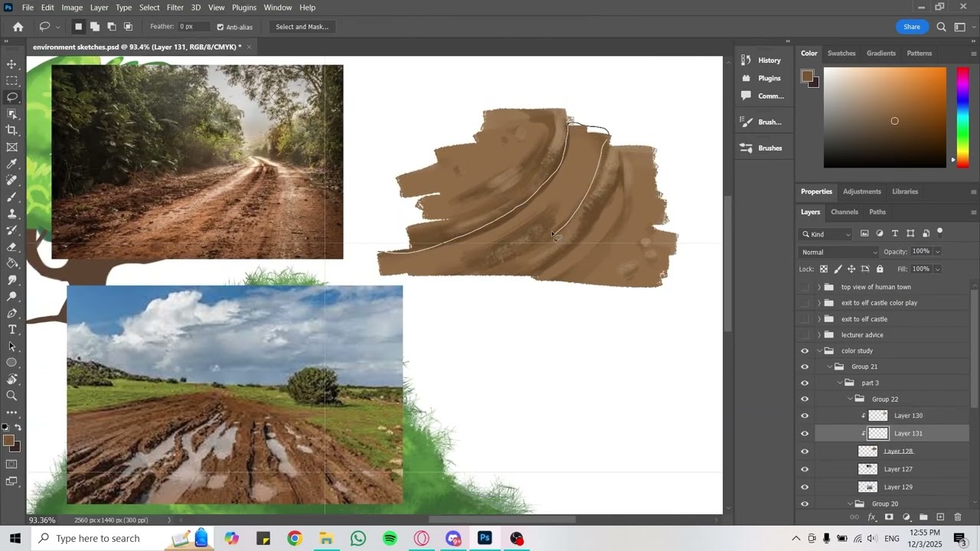The height and width of the screenshot is (551, 980).
Task: Expand exit to elf castle group
Action: 819,319
